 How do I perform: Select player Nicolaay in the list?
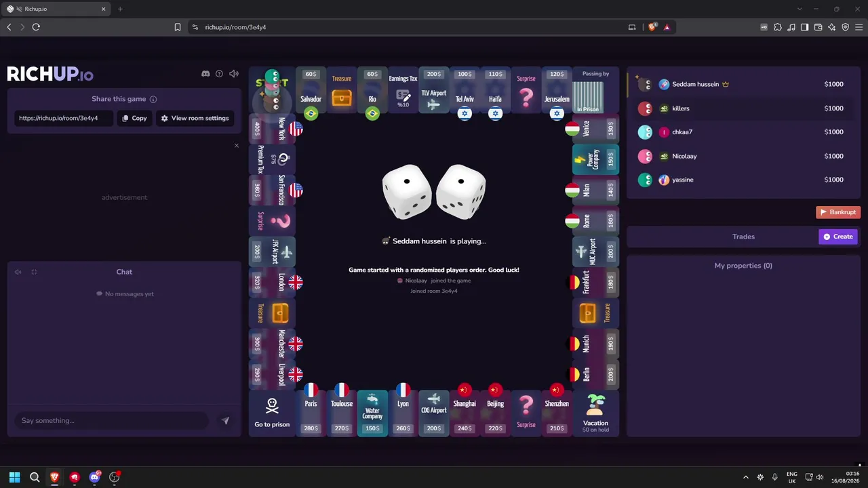coord(743,156)
